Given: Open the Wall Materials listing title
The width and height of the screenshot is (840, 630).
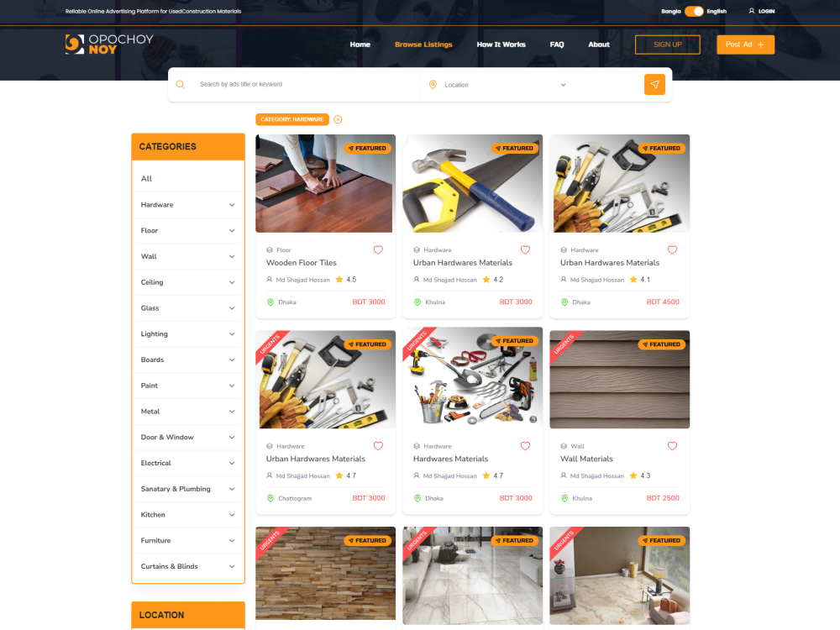Looking at the screenshot, I should (586, 459).
